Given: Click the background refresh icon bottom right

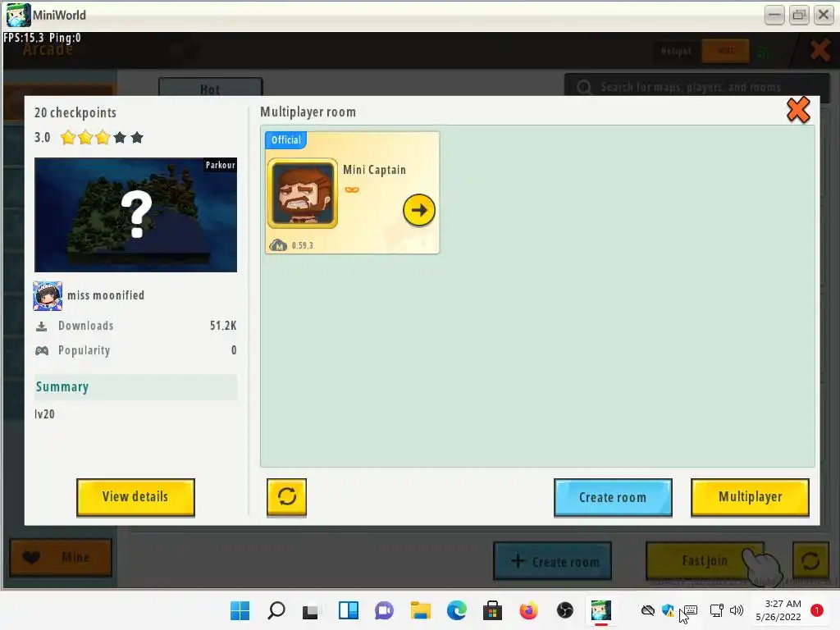Looking at the screenshot, I should 810,561.
